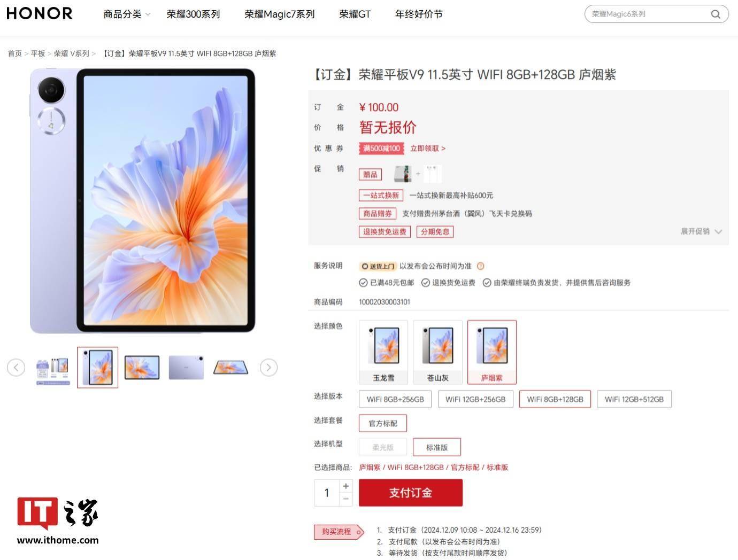This screenshot has height=560, width=738.
Task: Open 立即领取 coupon link
Action: (x=428, y=149)
